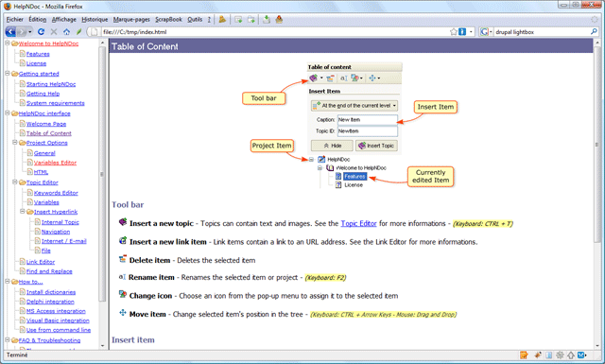Open the Internet / E-mail link
Viewport: 605px width, 364px height.
[x=64, y=241]
